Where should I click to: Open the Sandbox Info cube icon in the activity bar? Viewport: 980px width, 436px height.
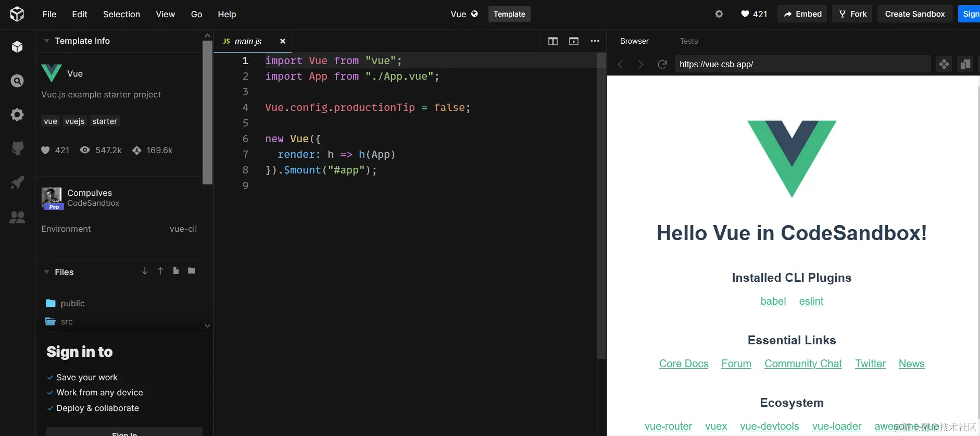pos(17,47)
